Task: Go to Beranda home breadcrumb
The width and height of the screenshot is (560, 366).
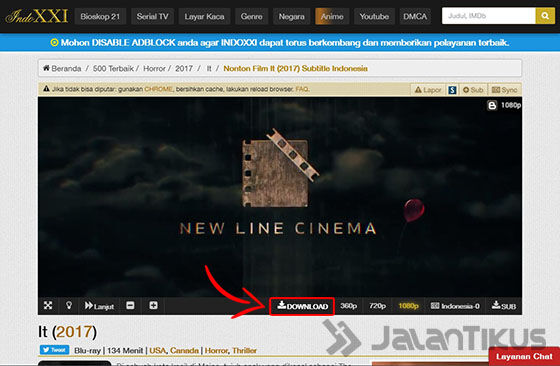Action: (62, 68)
